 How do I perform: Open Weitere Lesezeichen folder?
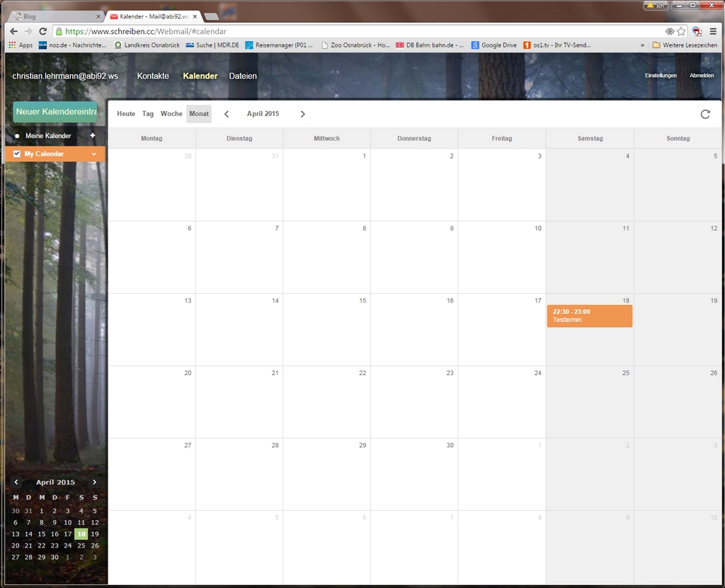[685, 45]
